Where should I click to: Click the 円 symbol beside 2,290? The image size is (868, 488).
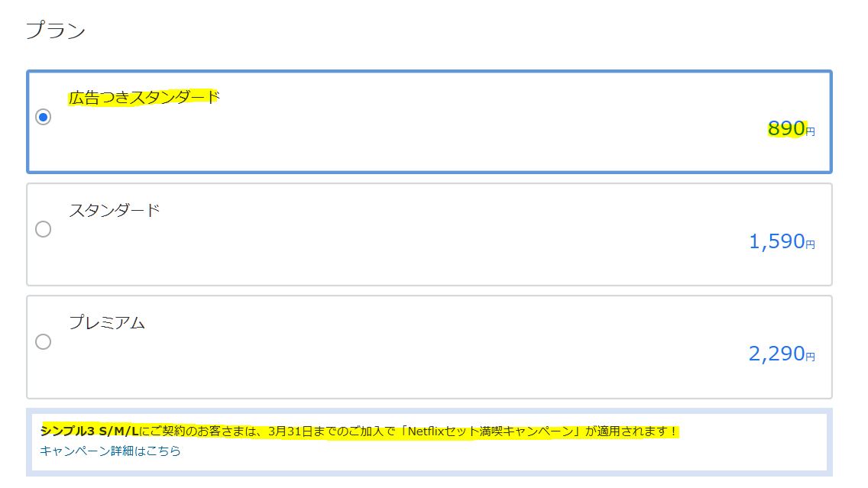pyautogui.click(x=811, y=356)
